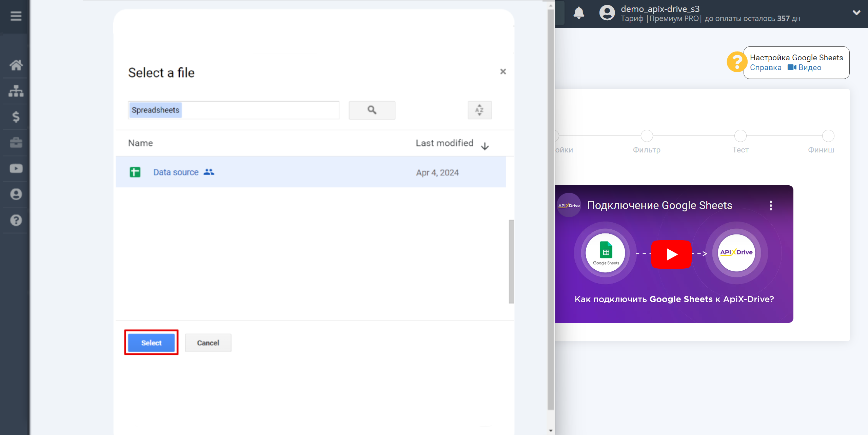Click the sort/filter toggle icon
This screenshot has height=435, width=868.
click(x=479, y=110)
